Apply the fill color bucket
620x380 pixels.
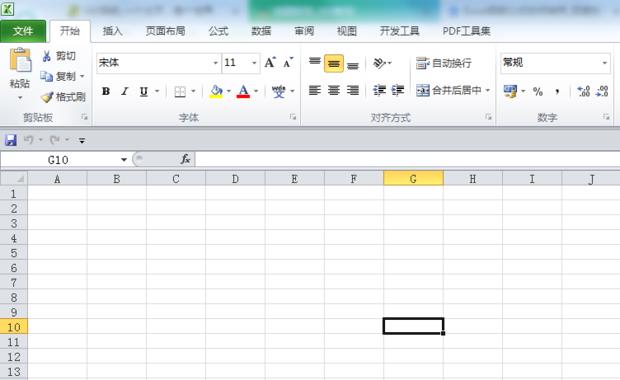tap(216, 91)
